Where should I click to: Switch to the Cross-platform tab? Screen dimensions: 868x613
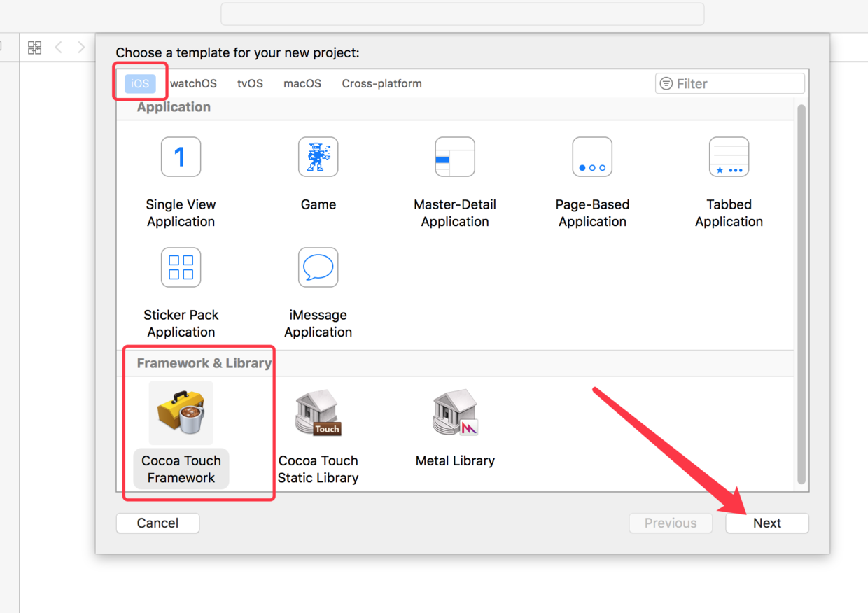pos(381,83)
